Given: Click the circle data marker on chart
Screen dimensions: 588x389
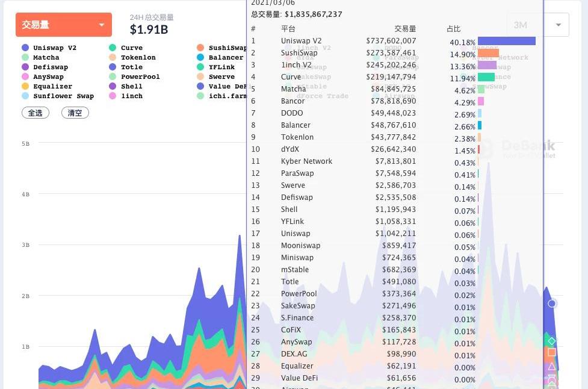Looking at the screenshot, I should (552, 303).
